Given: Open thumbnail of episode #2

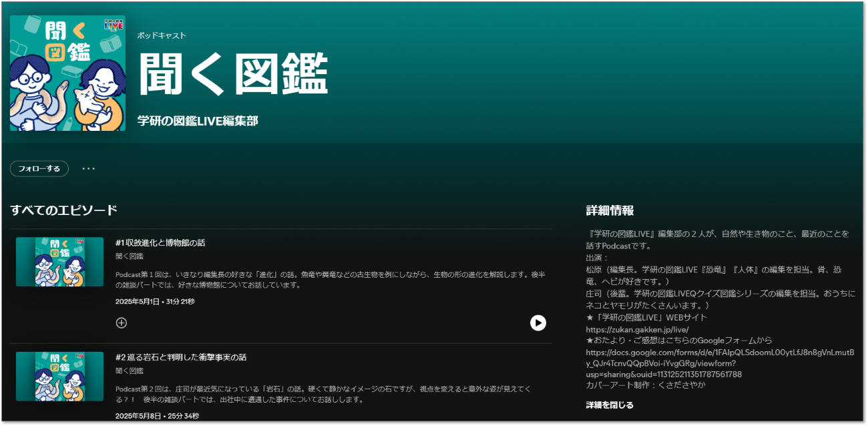Looking at the screenshot, I should tap(60, 377).
